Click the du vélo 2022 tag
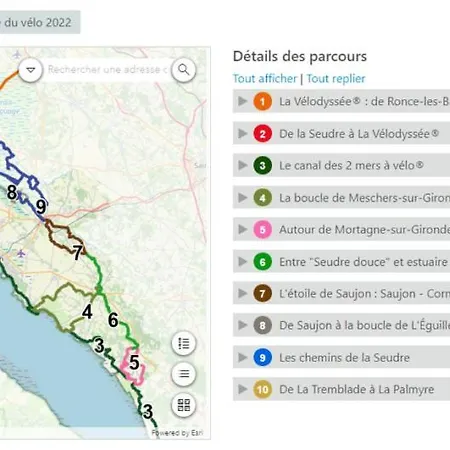 pos(39,22)
